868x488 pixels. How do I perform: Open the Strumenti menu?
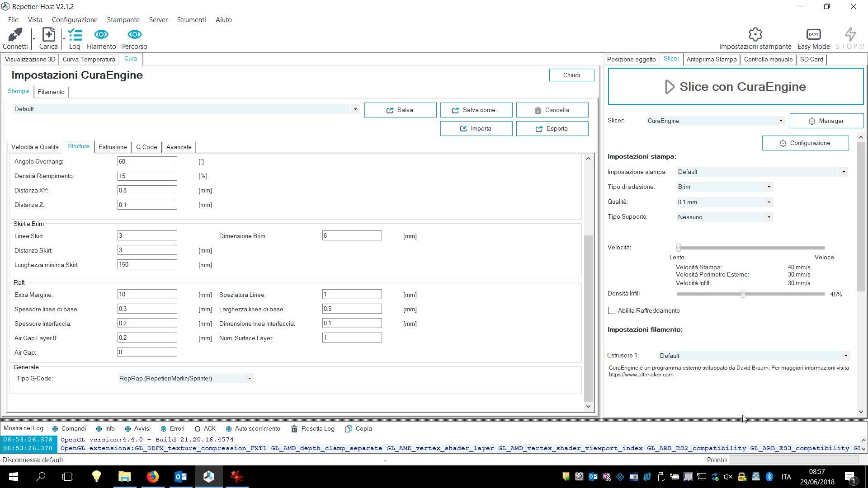click(x=191, y=20)
